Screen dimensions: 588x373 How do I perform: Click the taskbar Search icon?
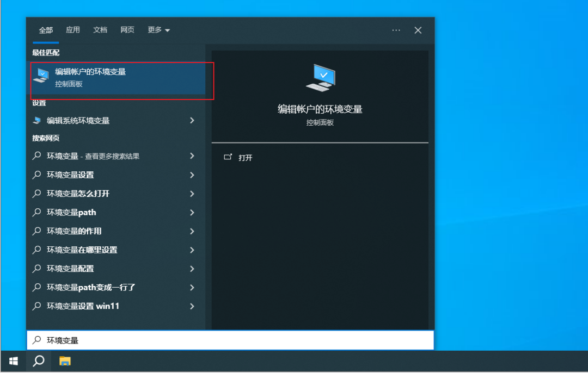[38, 360]
